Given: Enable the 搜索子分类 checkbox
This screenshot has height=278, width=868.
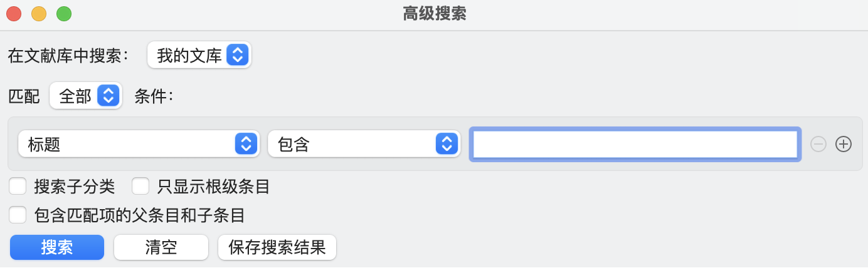Looking at the screenshot, I should 18,186.
